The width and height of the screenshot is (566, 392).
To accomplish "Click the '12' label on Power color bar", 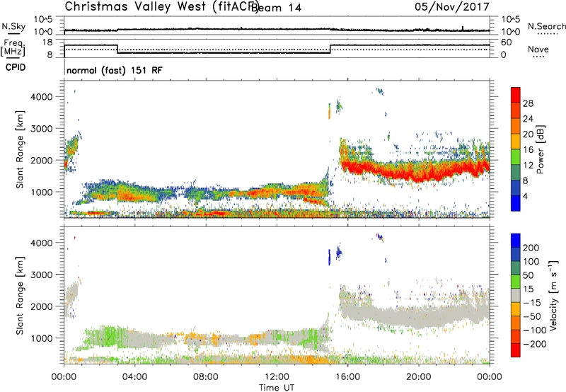I will pos(528,165).
